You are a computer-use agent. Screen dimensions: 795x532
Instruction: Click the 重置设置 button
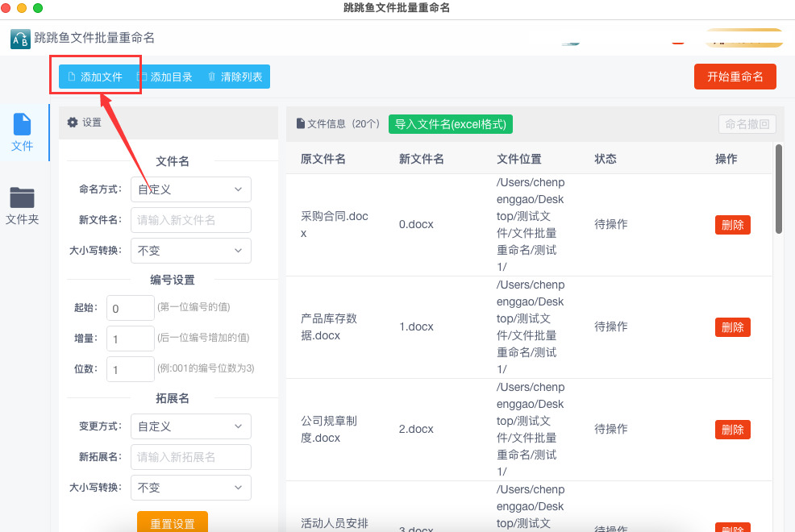173,522
